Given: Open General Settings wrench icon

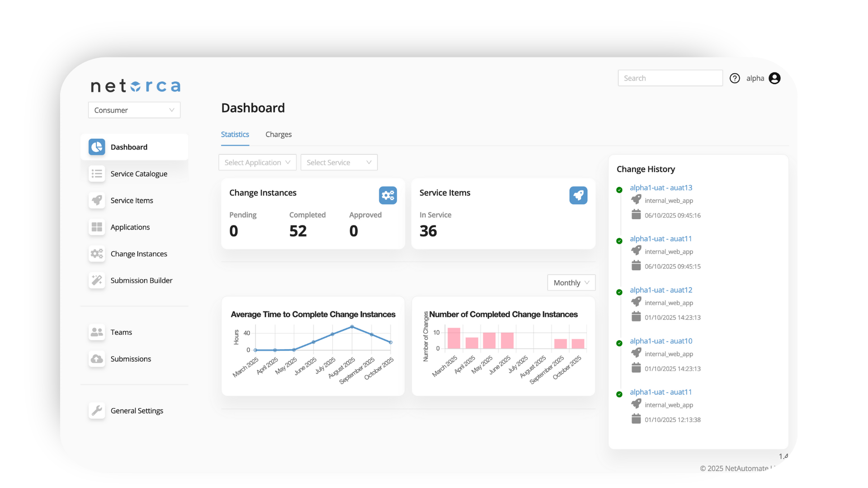Looking at the screenshot, I should pos(97,411).
